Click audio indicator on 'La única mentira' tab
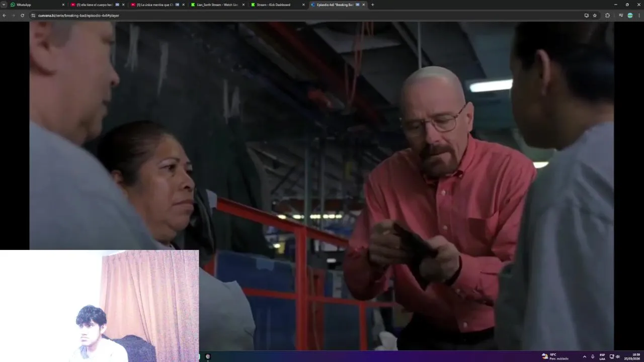The height and width of the screenshot is (362, 644). [177, 5]
